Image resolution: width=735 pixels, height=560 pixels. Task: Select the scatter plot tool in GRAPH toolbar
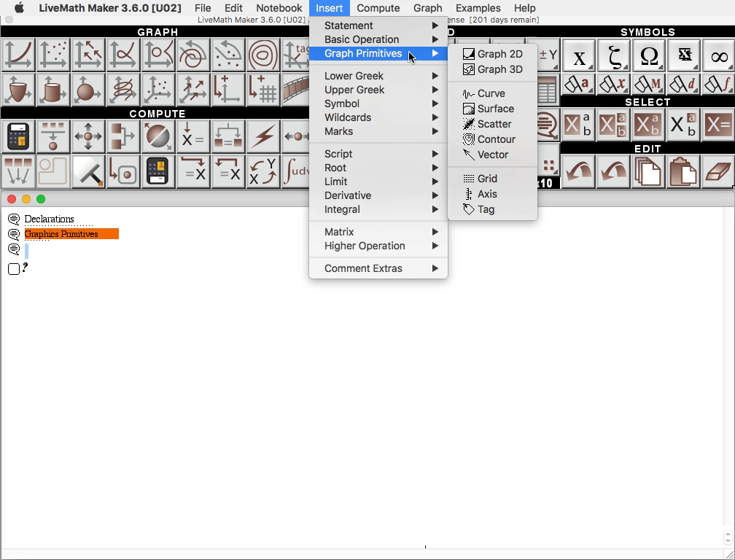(52, 53)
